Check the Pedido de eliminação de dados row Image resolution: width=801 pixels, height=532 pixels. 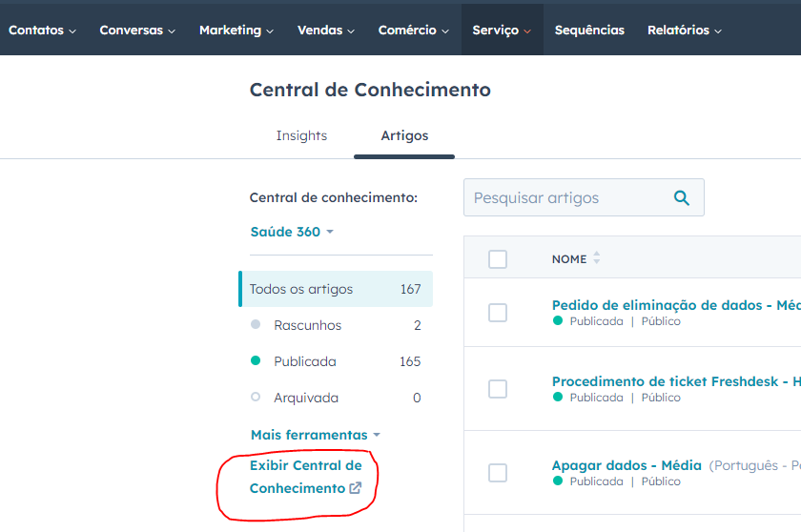[498, 313]
